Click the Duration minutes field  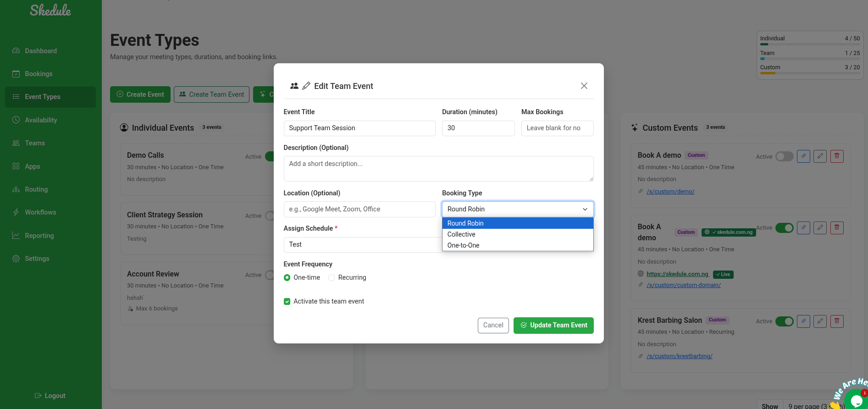(478, 128)
